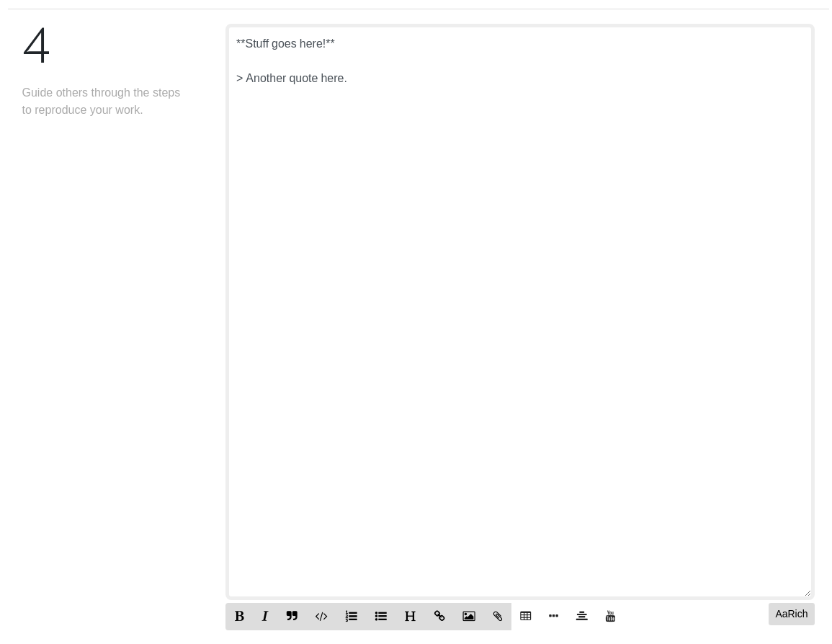
Task: Open the ellipsis more-options menu
Action: (x=553, y=616)
